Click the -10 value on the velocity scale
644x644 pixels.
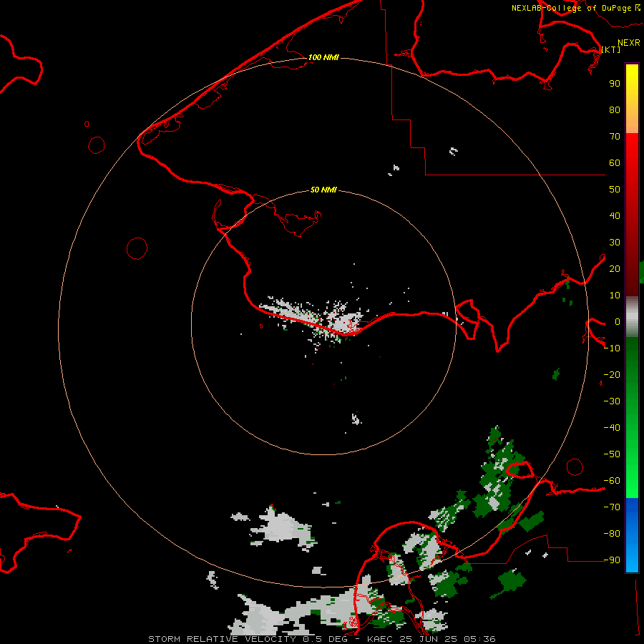coord(612,348)
